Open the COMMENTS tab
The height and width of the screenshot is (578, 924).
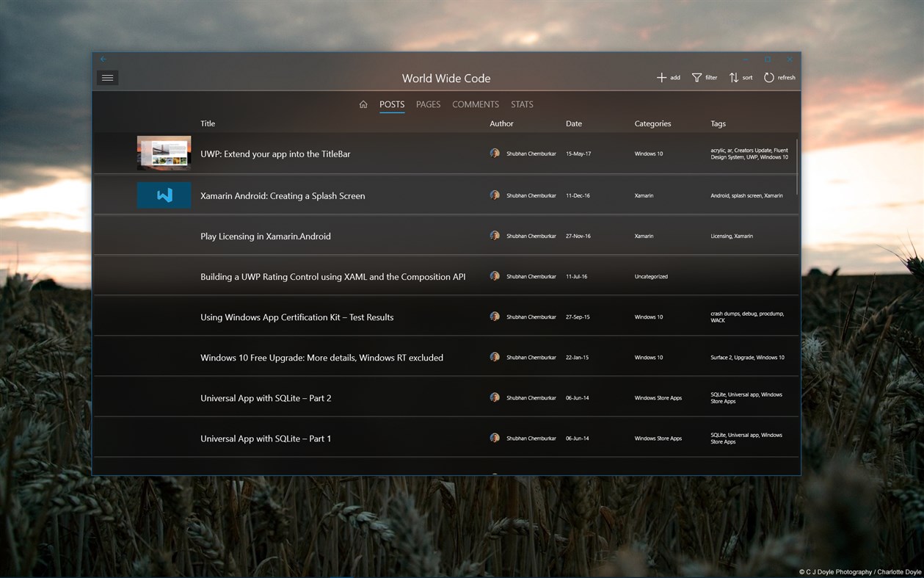475,104
